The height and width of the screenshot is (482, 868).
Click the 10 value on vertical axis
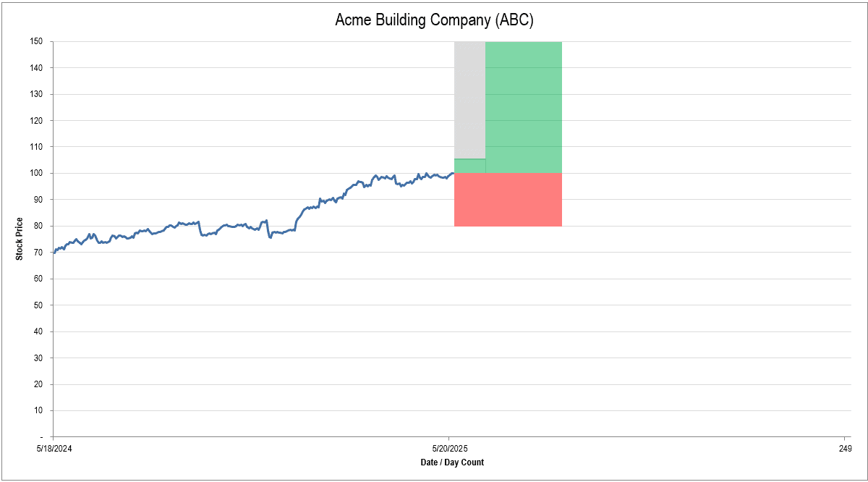tap(39, 410)
